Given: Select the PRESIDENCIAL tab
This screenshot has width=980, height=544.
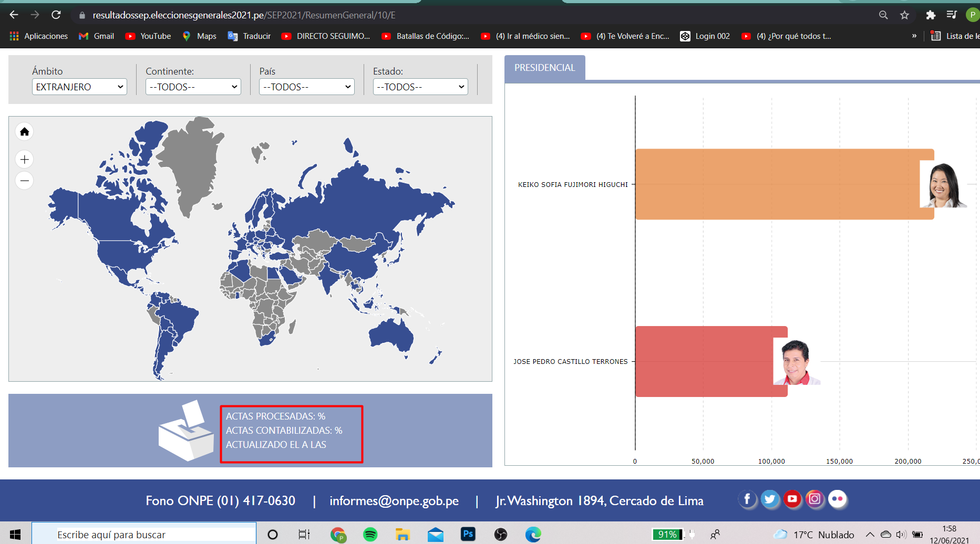Looking at the screenshot, I should [x=545, y=68].
